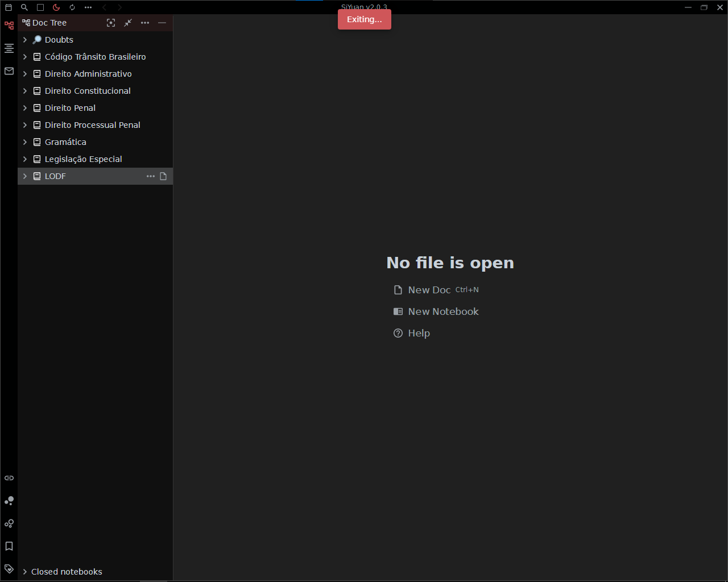This screenshot has height=582, width=728.
Task: Toggle dark mode with the moon icon
Action: coord(56,7)
